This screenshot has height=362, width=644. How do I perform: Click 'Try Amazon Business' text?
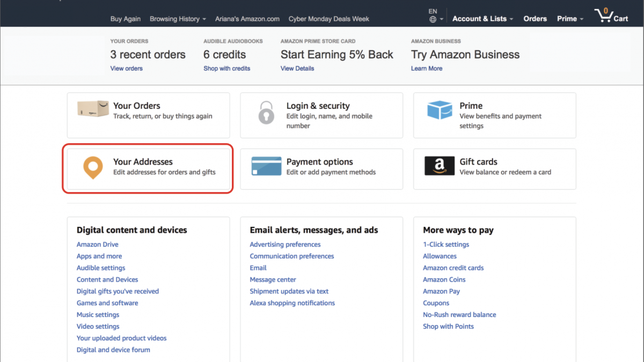tap(465, 55)
